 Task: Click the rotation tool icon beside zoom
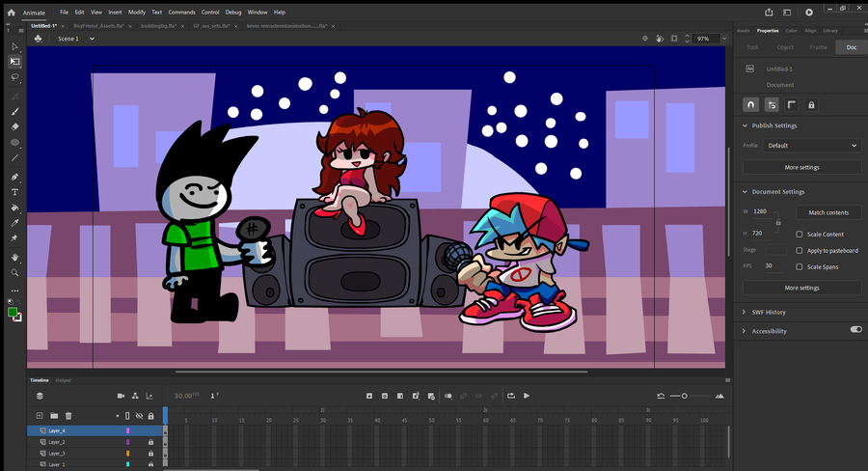pyautogui.click(x=660, y=39)
